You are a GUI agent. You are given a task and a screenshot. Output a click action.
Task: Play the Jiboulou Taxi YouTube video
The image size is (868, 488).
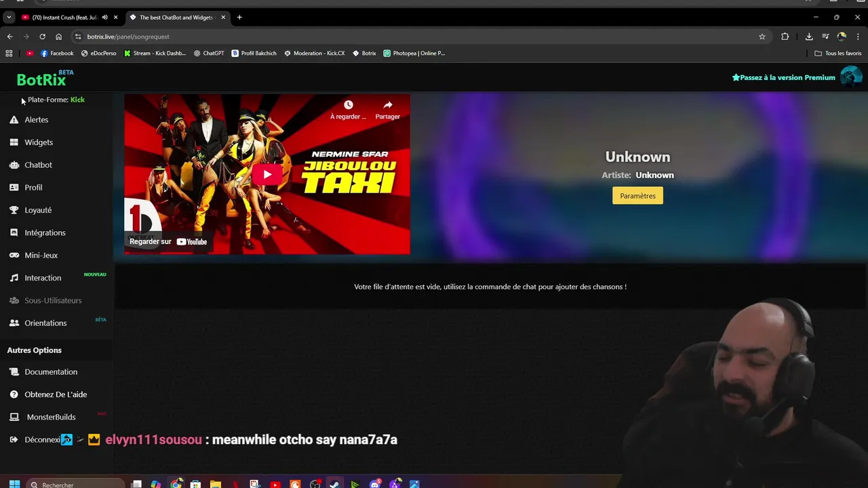coord(267,174)
